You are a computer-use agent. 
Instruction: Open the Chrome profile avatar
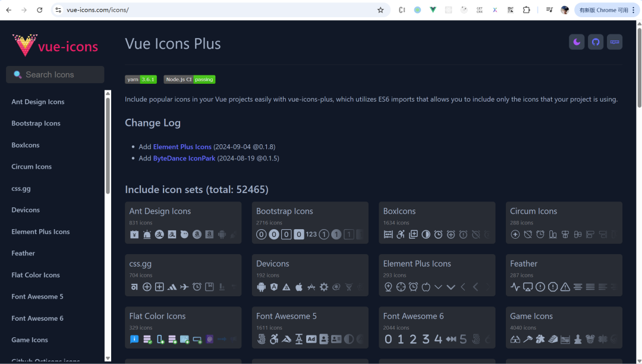pos(565,10)
